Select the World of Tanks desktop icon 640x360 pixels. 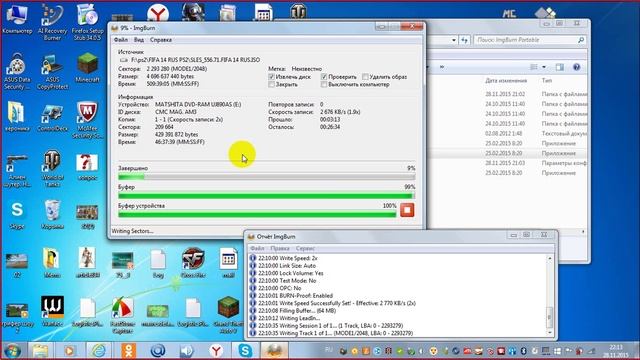52,168
